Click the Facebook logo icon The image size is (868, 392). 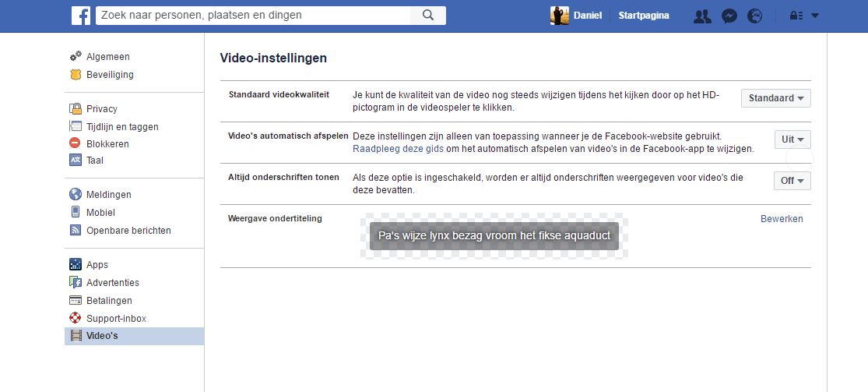click(x=81, y=16)
